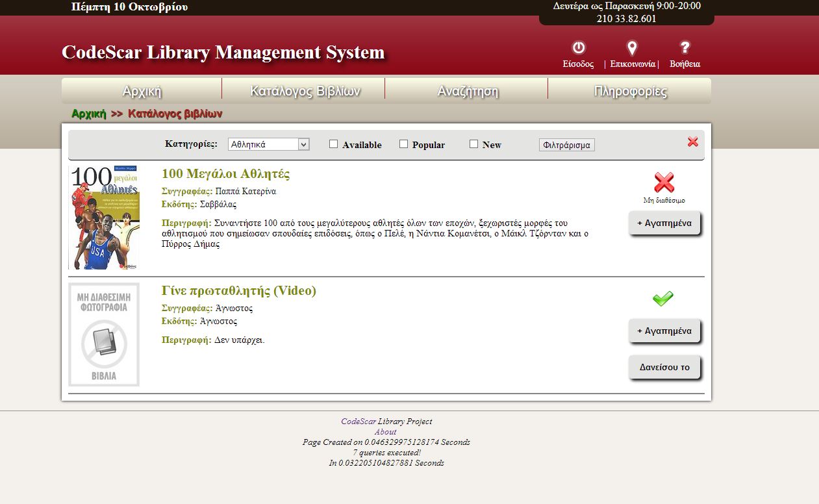
Task: Toggle the Popular checkbox
Action: pyautogui.click(x=403, y=144)
